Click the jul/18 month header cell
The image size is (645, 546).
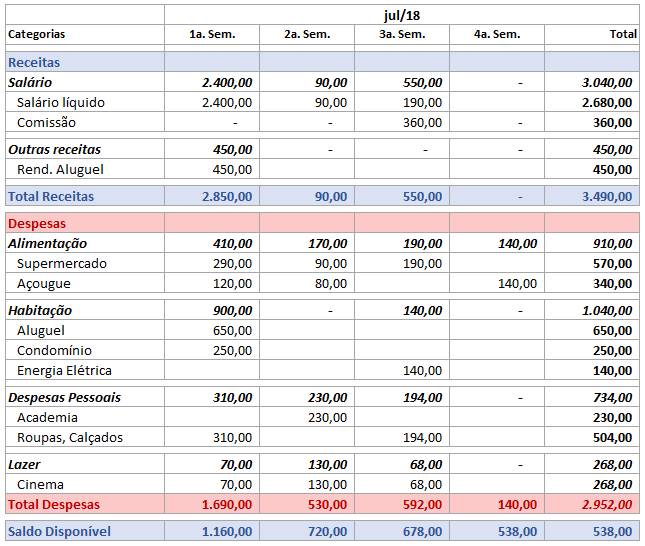(401, 15)
